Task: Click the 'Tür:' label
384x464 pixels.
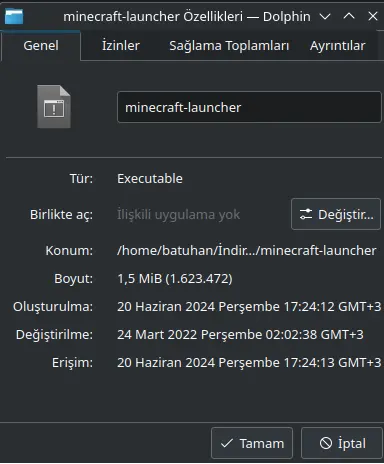Action: click(81, 179)
